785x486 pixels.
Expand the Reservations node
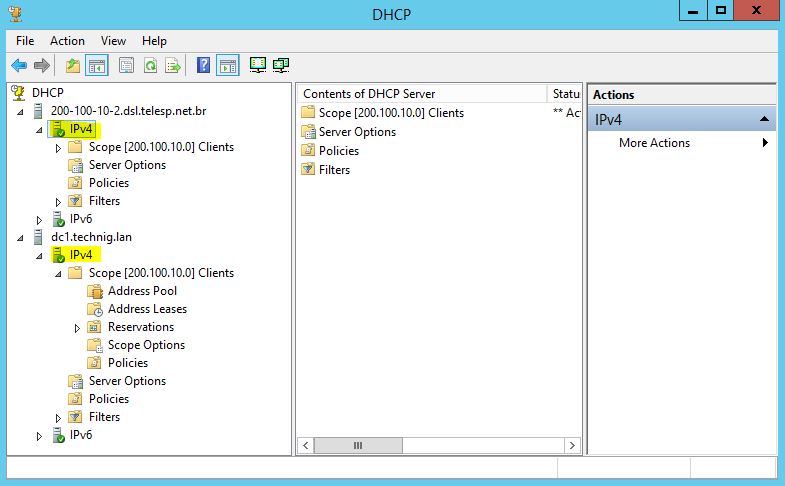point(77,328)
